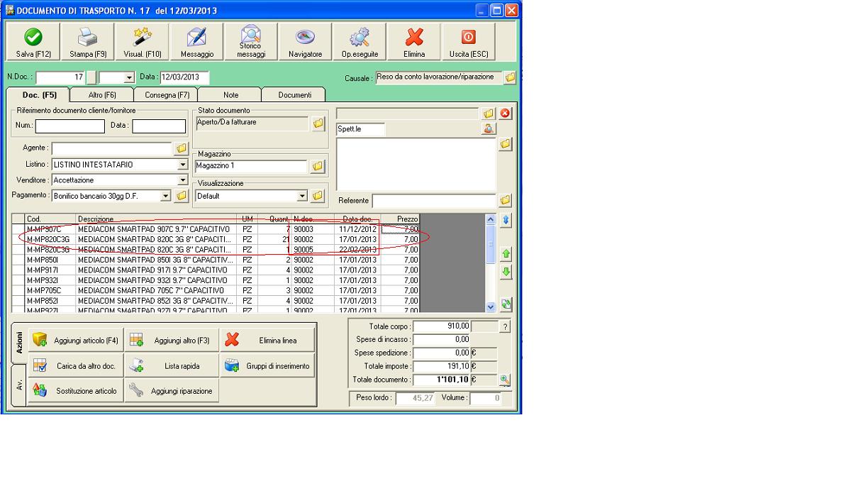Screen dimensions: 868x491
Task: Move line up with green arrow
Action: tap(506, 254)
